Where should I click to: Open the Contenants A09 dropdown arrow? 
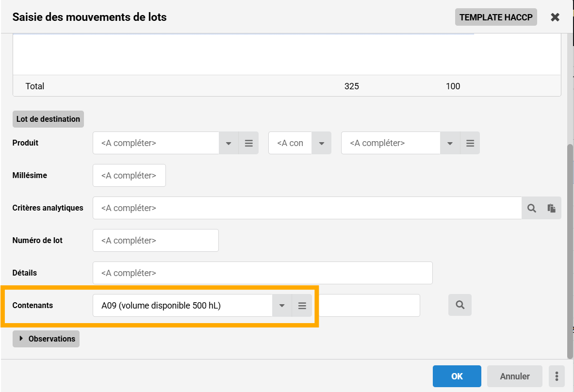click(282, 306)
